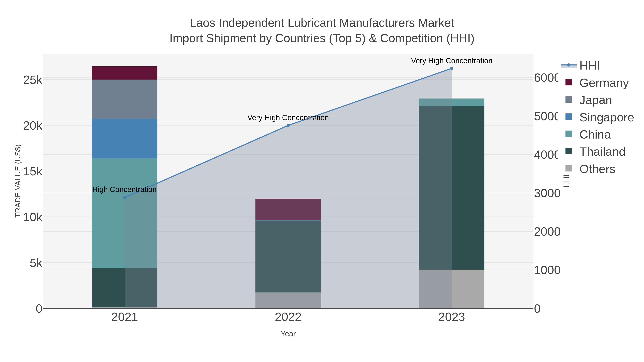
Task: Click the Germany segment of 2021 bar
Action: coord(125,73)
